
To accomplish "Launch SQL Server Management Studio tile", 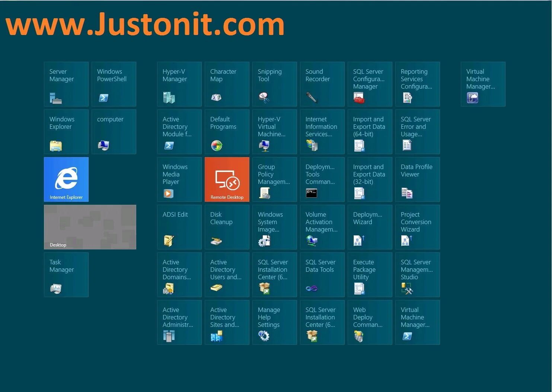I will pyautogui.click(x=418, y=275).
